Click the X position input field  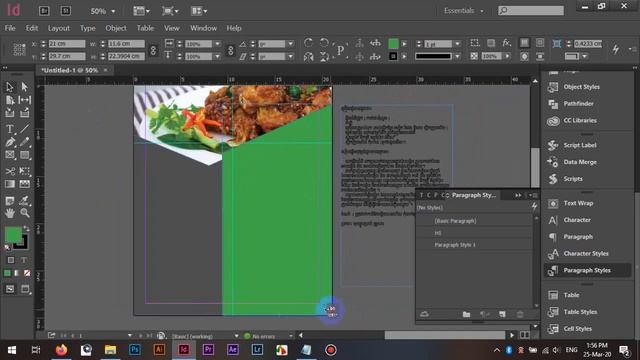tap(67, 44)
